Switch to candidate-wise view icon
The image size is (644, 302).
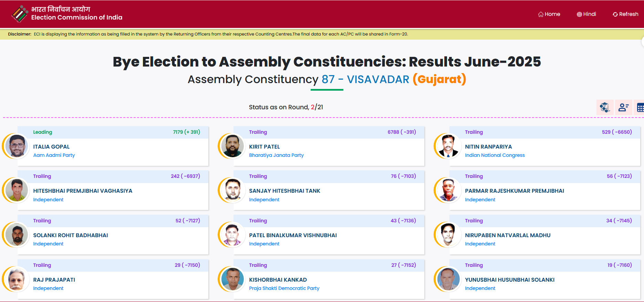623,108
